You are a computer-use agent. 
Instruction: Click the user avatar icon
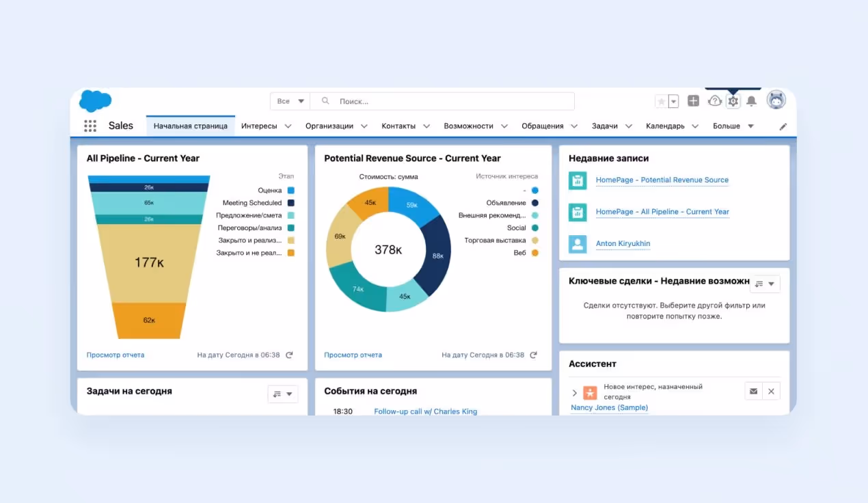(776, 100)
